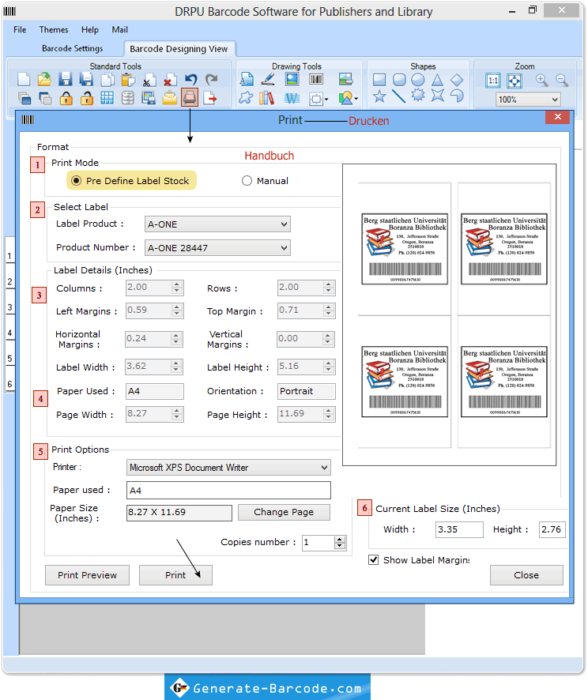Switch to the Barcode Settings tab
Image resolution: width=588 pixels, height=700 pixels.
tap(73, 48)
